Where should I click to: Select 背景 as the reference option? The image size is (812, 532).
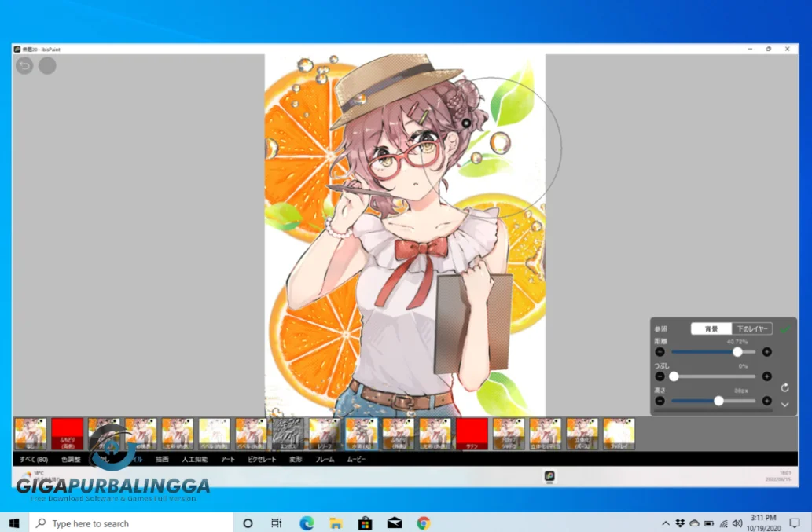711,328
